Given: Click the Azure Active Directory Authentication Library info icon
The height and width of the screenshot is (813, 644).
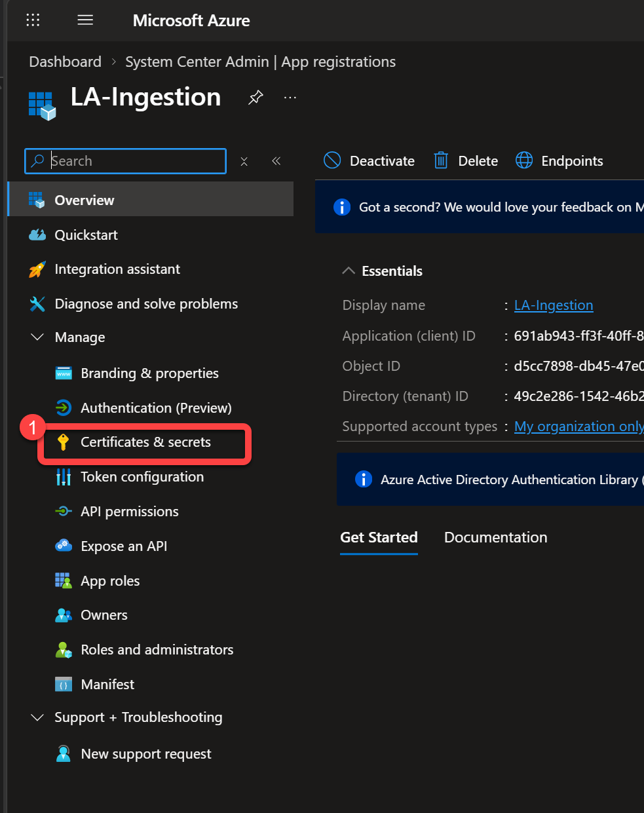Looking at the screenshot, I should tap(363, 479).
